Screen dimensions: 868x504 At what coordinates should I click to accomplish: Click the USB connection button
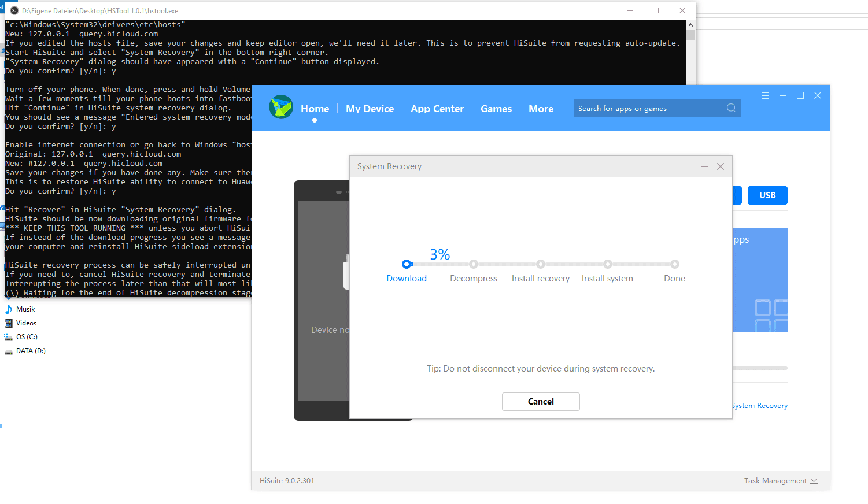point(767,195)
